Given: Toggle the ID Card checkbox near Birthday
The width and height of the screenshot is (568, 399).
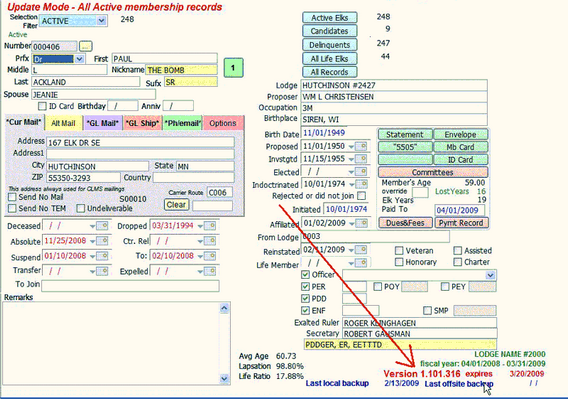Looking at the screenshot, I should [42, 106].
